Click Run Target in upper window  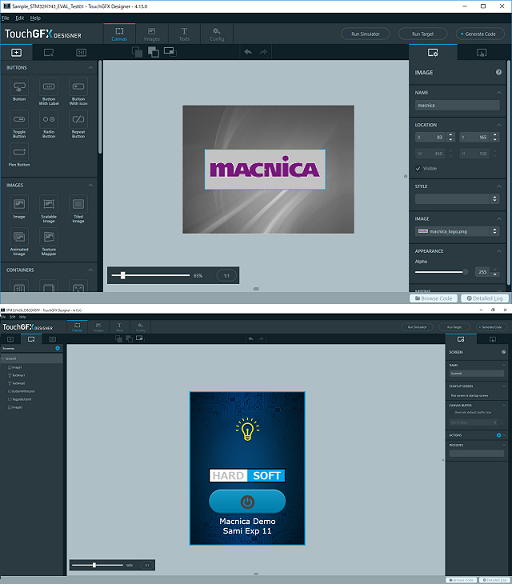[423, 34]
